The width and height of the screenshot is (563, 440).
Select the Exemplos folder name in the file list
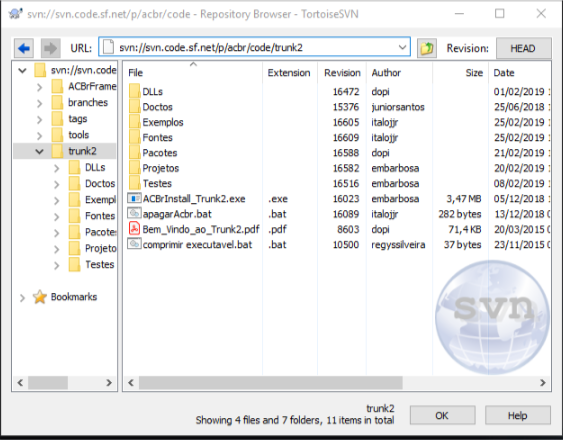[x=163, y=122]
